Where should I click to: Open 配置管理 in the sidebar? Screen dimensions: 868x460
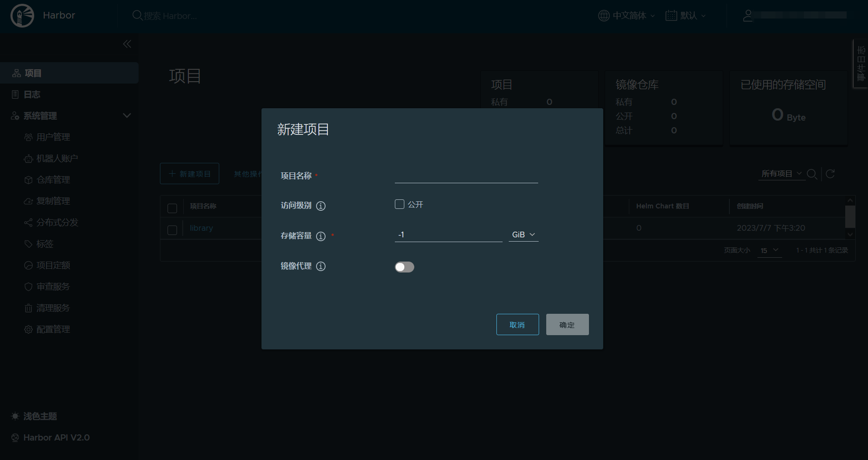[x=53, y=329]
